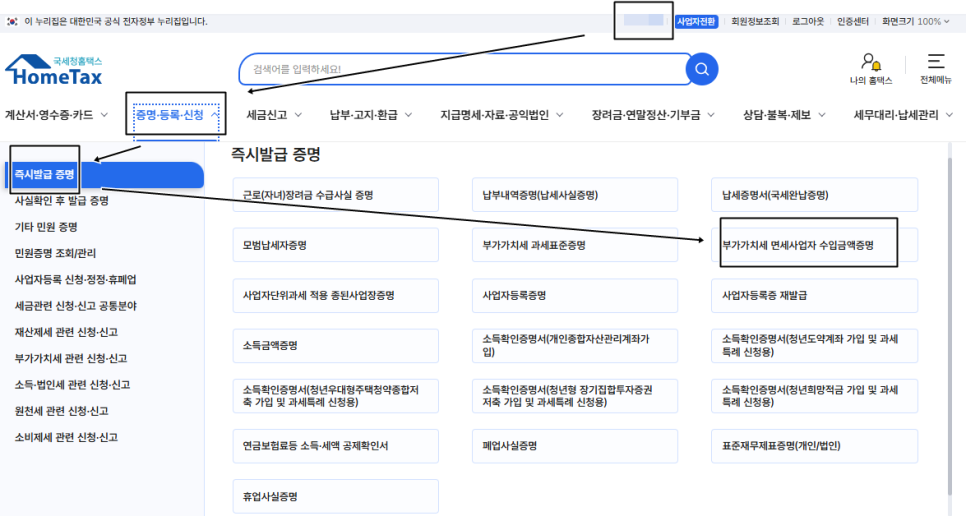Viewport: 966px width, 516px height.
Task: Collapse 증명·등록·신청 menu chevron
Action: [x=215, y=115]
